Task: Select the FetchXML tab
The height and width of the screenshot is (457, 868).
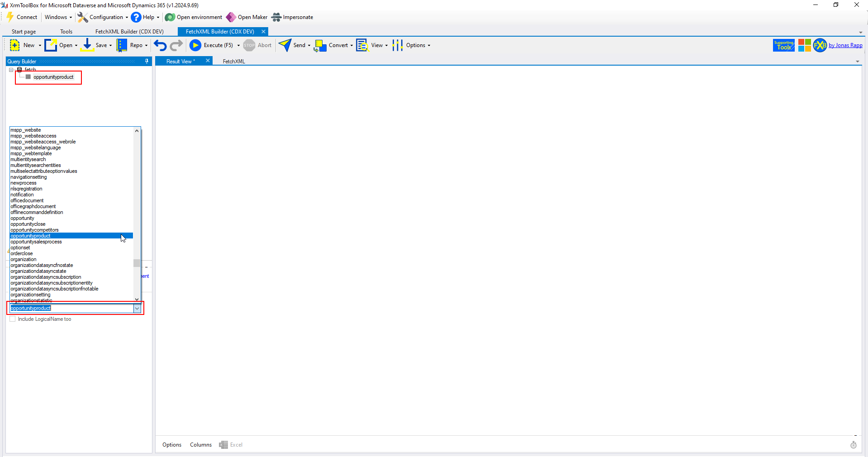Action: [234, 61]
